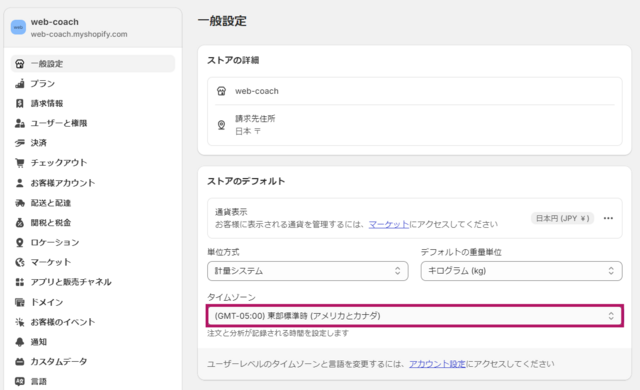The image size is (640, 390).
Task: Click the 請求情報 receipt icon
Action: pos(20,103)
